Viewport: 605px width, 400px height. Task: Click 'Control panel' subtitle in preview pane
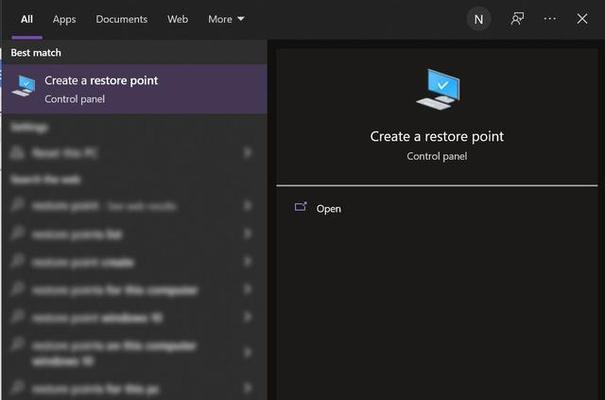tap(437, 156)
